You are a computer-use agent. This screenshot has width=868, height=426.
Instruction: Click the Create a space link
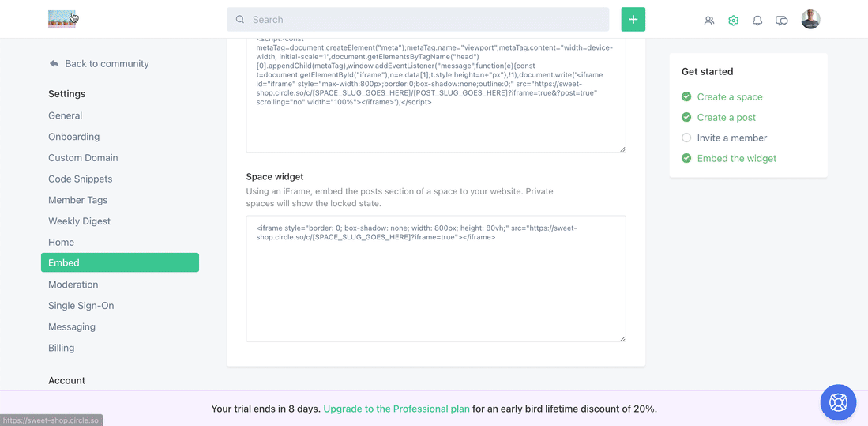click(x=730, y=97)
